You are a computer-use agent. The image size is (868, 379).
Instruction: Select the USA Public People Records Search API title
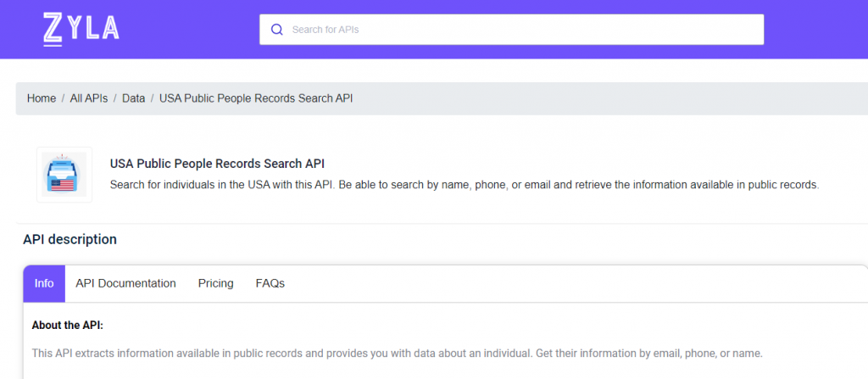pos(217,164)
